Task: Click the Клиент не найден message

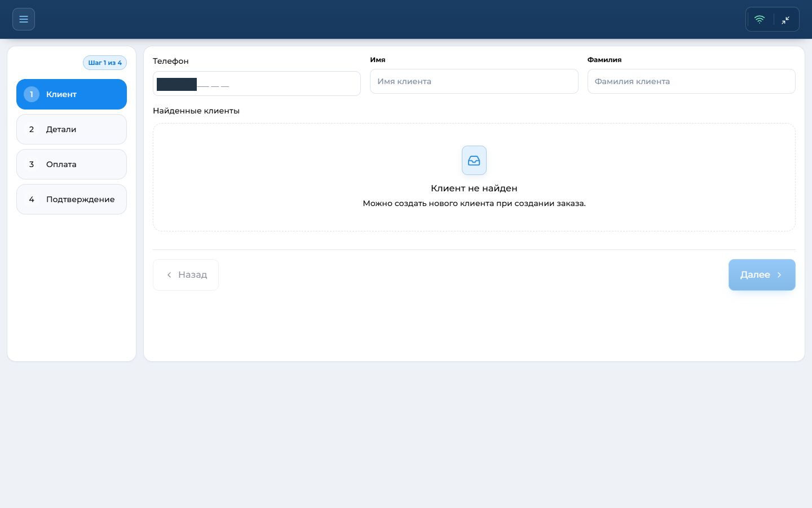Action: pos(474,188)
